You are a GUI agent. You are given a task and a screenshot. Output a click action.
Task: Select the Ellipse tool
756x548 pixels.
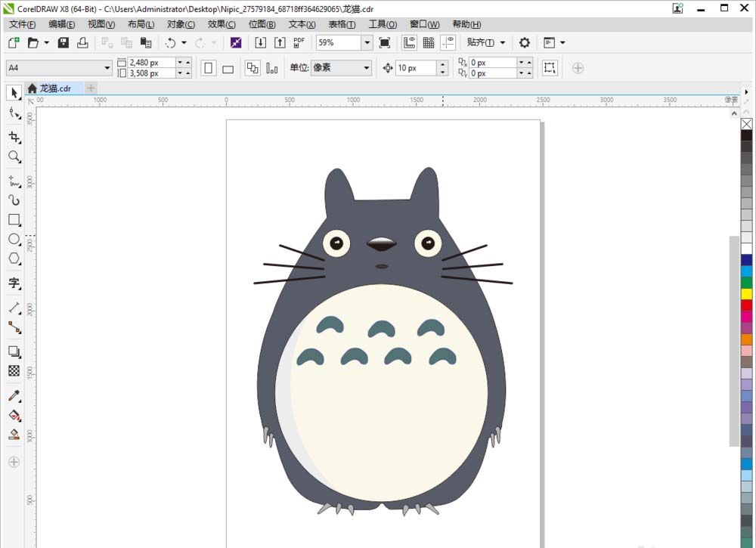click(13, 240)
